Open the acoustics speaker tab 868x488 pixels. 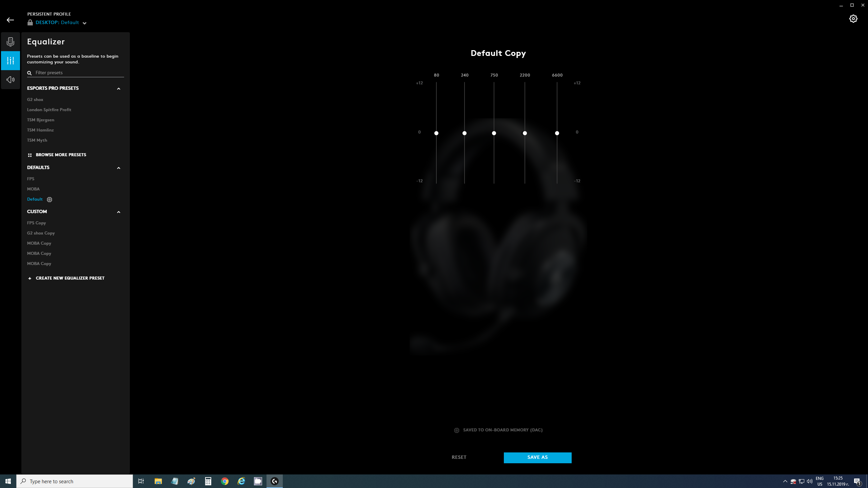(11, 80)
